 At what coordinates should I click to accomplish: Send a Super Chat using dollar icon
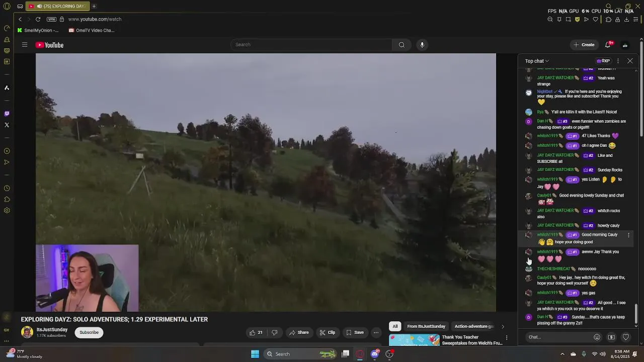coord(611,337)
